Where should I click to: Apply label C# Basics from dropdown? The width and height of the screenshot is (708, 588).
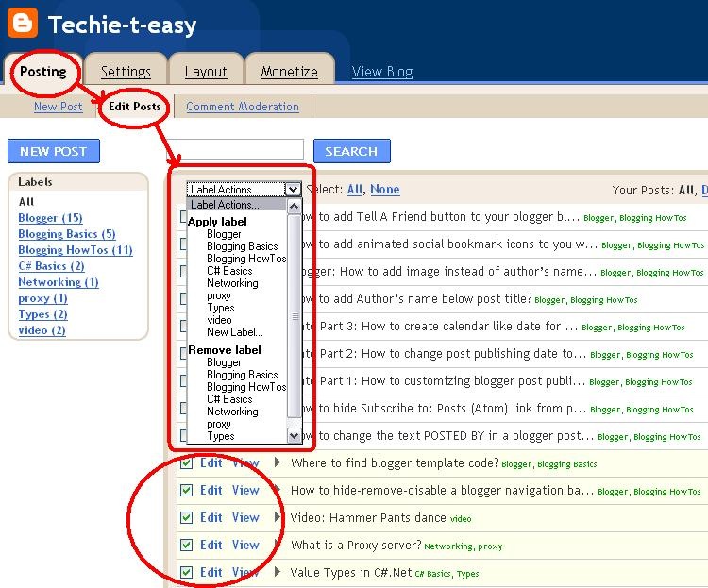(229, 271)
